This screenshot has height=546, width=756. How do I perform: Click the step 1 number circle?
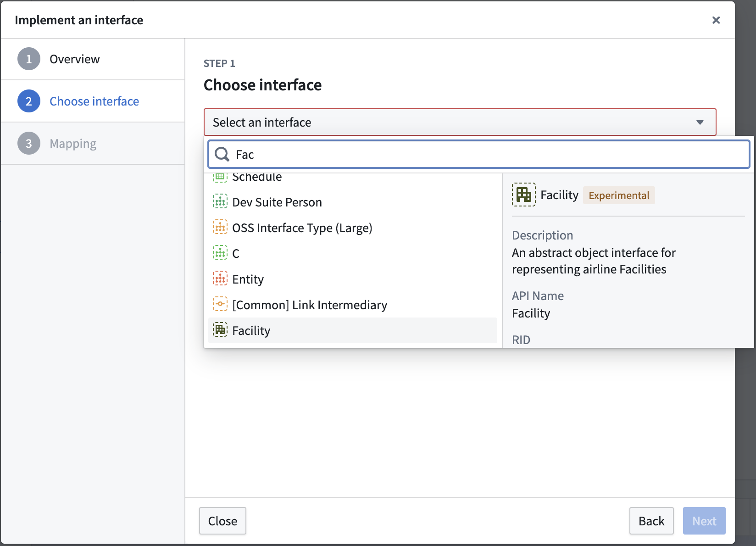pos(29,59)
